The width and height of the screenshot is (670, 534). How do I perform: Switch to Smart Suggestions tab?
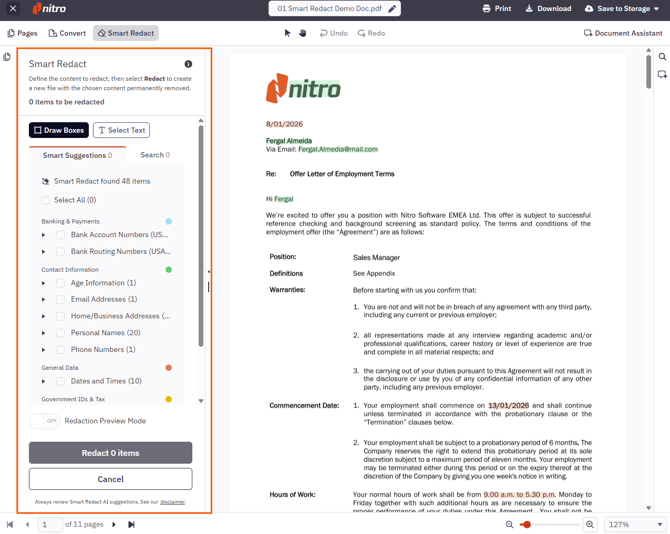click(77, 155)
